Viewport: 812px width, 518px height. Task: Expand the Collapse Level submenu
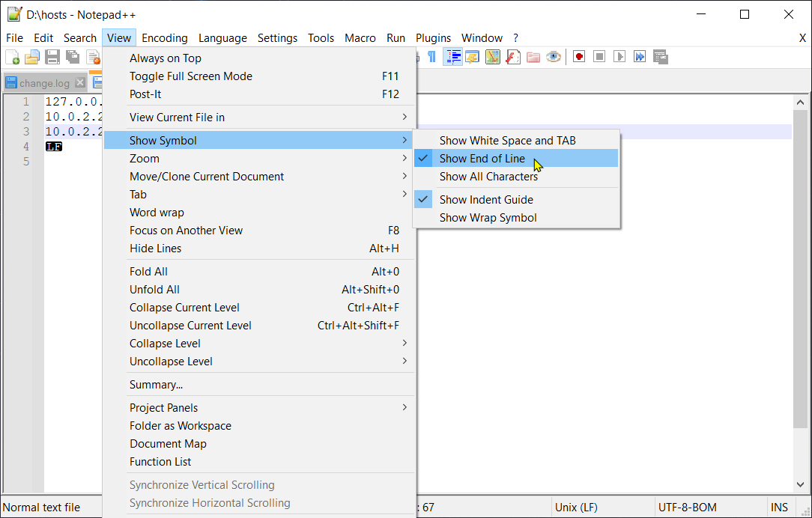[259, 344]
